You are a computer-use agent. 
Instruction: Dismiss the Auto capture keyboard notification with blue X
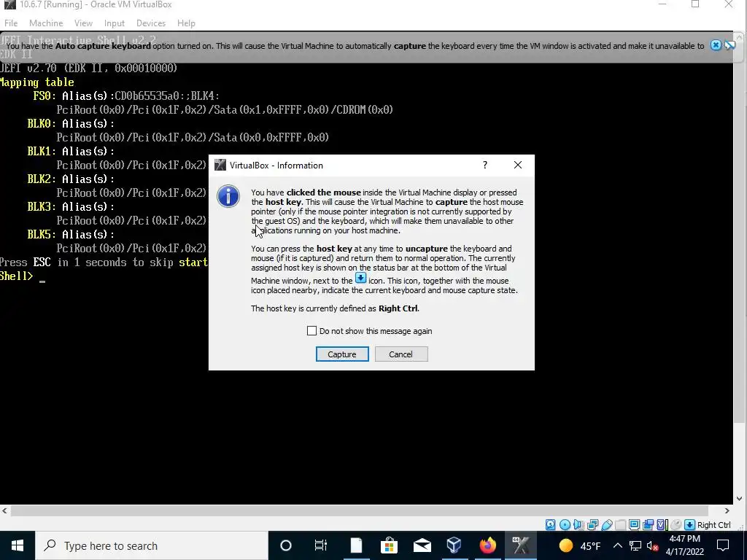tap(716, 45)
